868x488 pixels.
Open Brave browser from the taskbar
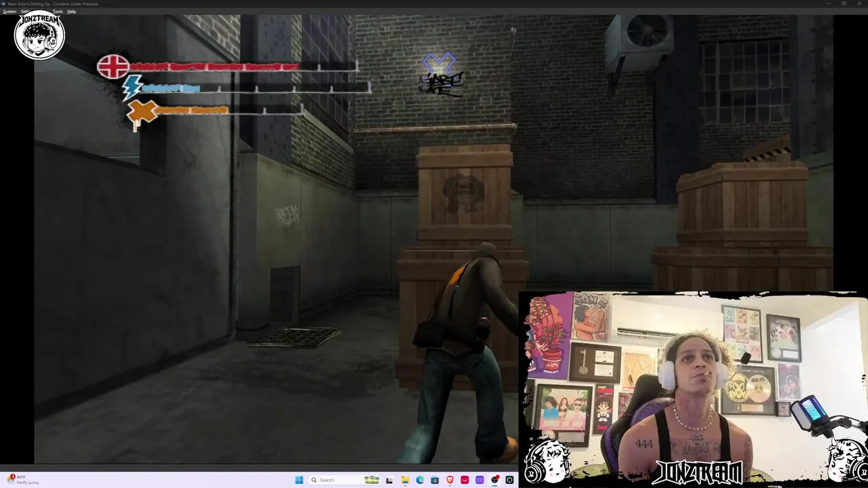pos(450,480)
